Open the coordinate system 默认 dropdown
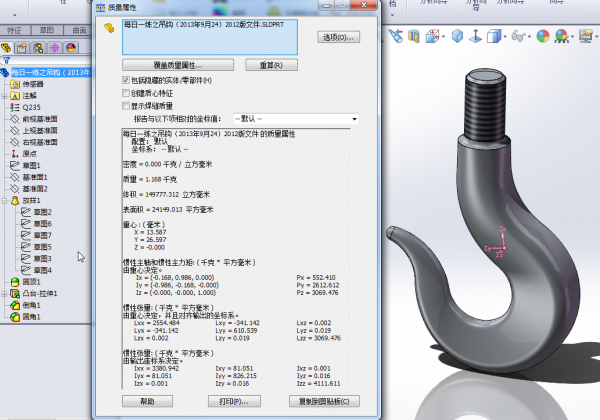The image size is (600, 420). tap(296, 119)
